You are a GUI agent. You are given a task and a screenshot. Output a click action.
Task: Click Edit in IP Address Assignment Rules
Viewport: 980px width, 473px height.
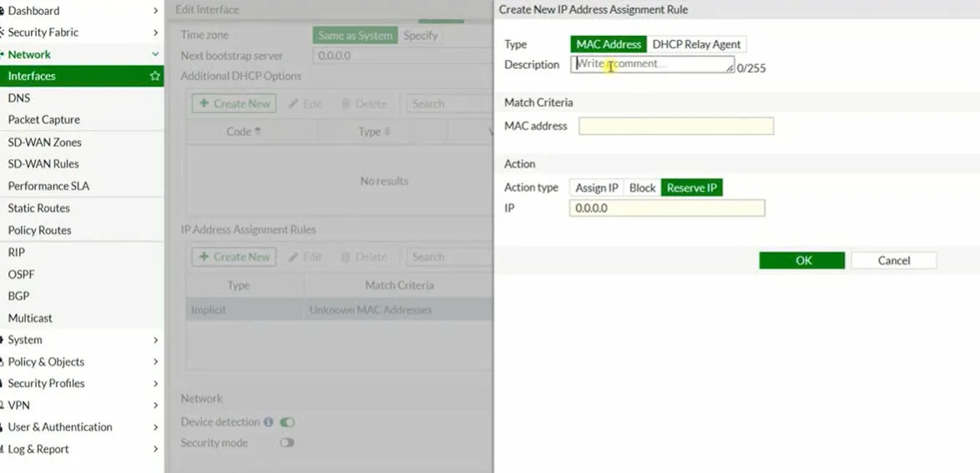point(305,257)
